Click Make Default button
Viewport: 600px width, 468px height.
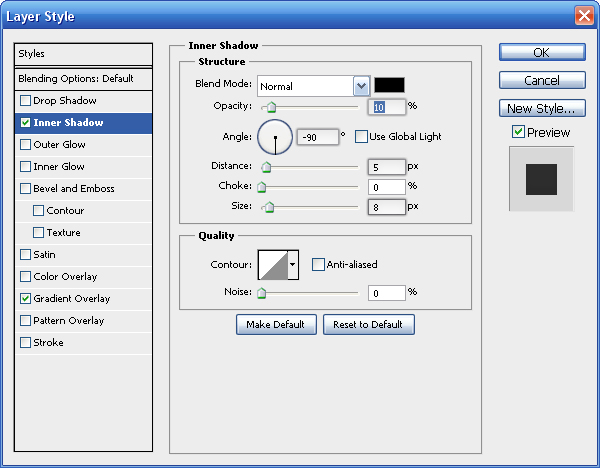[276, 325]
